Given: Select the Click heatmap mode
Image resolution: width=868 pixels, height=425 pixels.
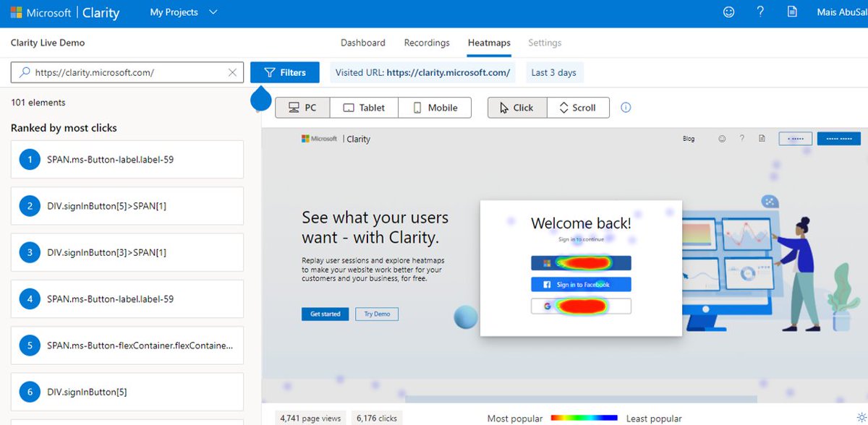Looking at the screenshot, I should click(x=517, y=108).
